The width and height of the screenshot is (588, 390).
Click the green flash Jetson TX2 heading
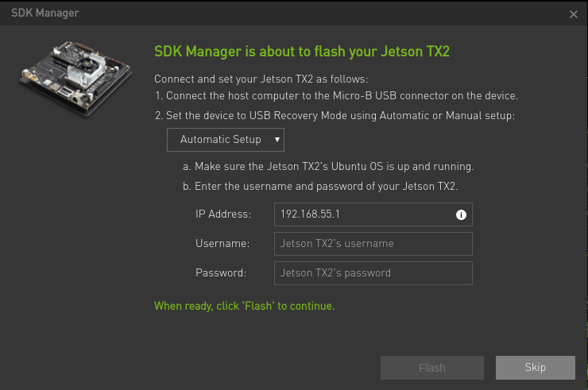pos(302,52)
